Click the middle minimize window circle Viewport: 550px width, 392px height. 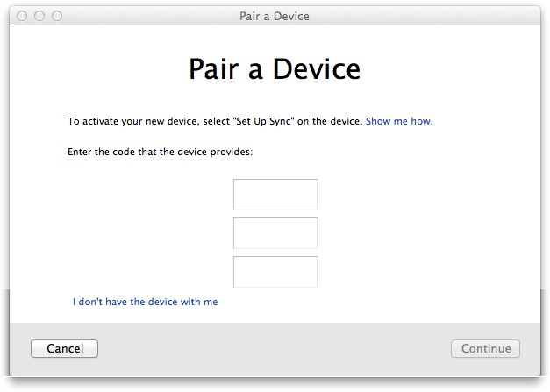click(x=39, y=16)
